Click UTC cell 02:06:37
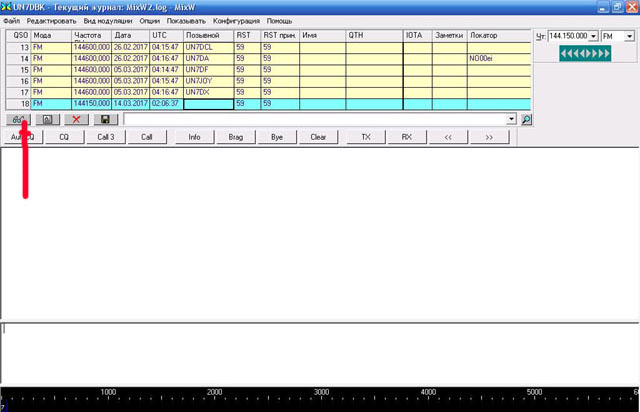 click(167, 104)
